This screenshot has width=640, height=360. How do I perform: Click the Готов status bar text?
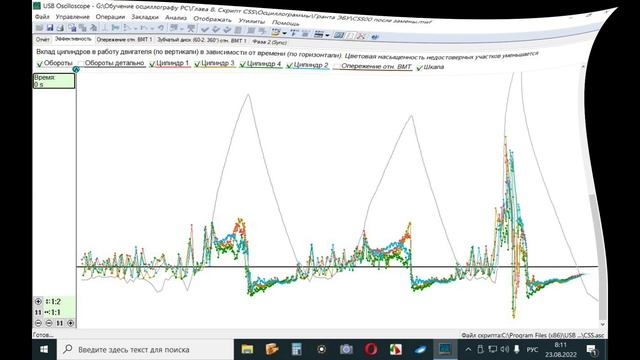pyautogui.click(x=43, y=335)
